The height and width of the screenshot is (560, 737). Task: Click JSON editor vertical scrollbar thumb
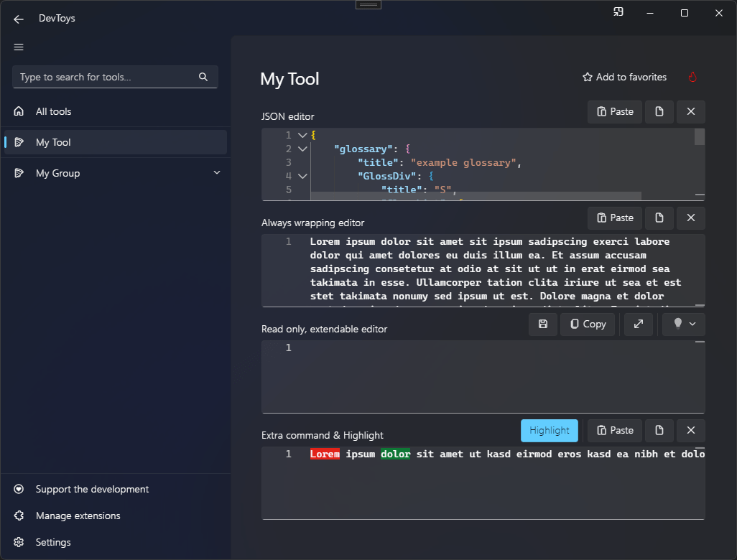[700, 136]
